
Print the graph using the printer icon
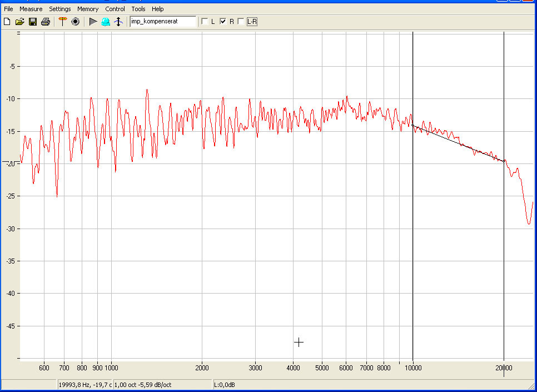(x=46, y=22)
